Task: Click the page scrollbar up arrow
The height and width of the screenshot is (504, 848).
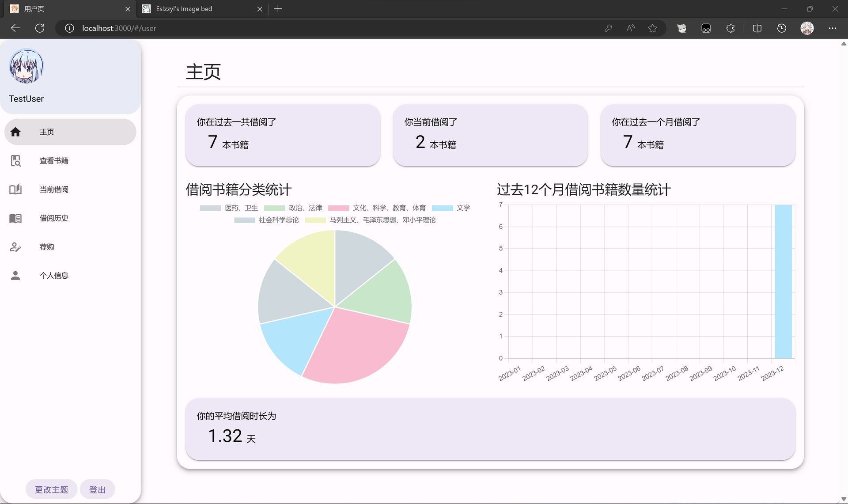Action: coord(844,44)
